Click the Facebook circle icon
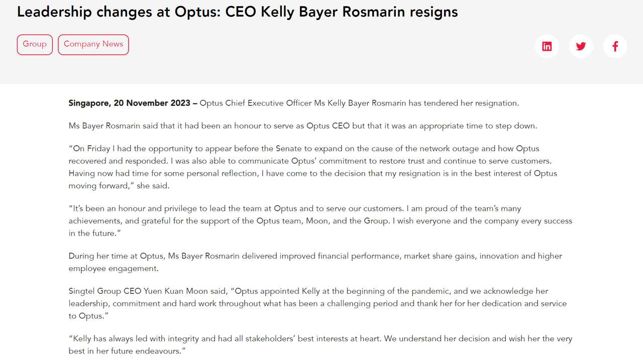The width and height of the screenshot is (643, 364). click(x=615, y=46)
